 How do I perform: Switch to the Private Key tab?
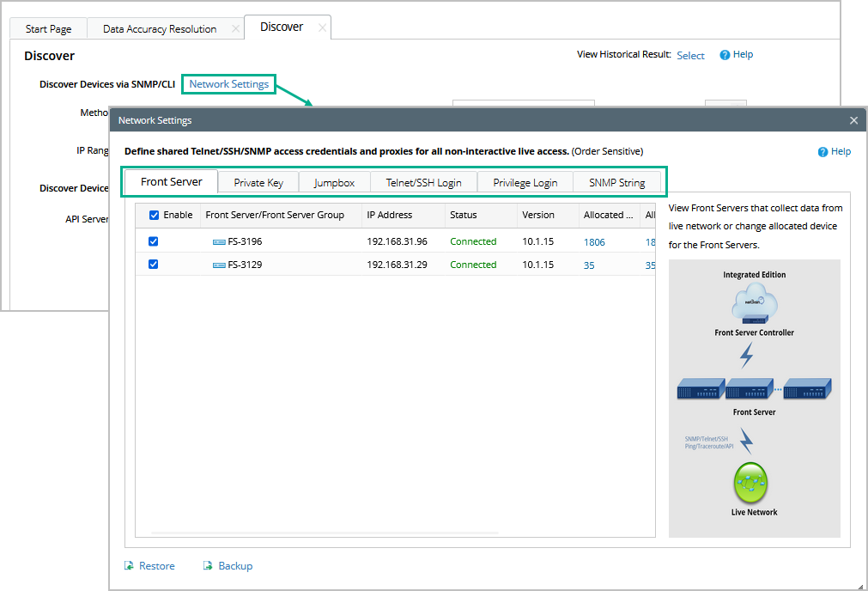(258, 182)
